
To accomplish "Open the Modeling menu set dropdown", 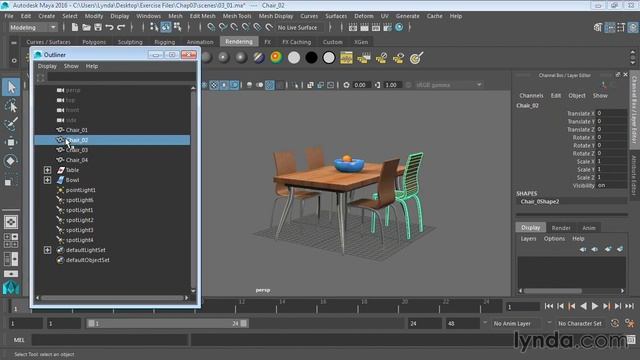I will click(33, 27).
